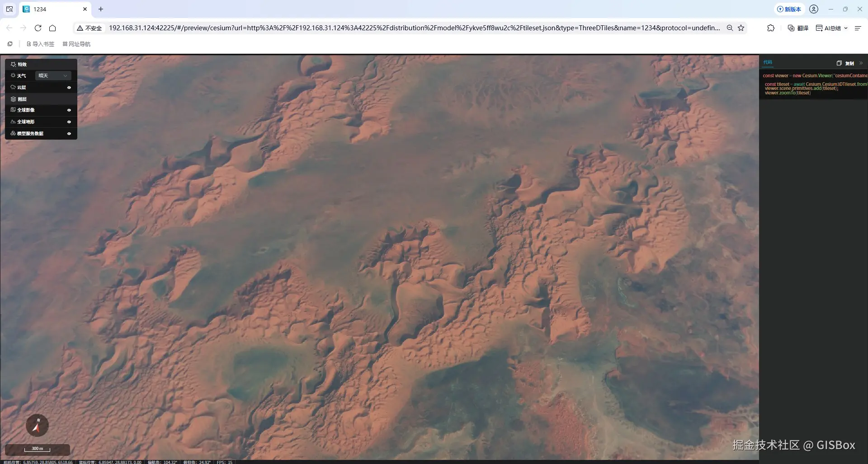The width and height of the screenshot is (868, 464).
Task: Select the 全球地形 terrain layer icon
Action: [x=13, y=122]
